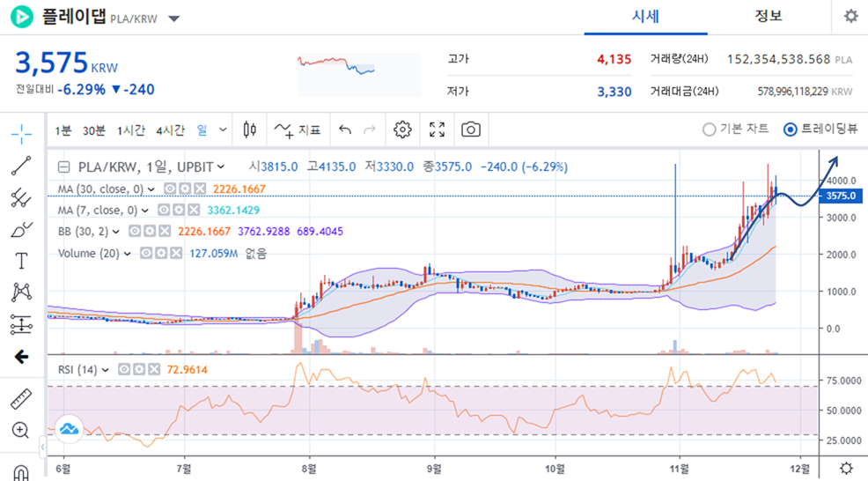Switch to the 정보 tab
Image resolution: width=868 pixels, height=481 pixels.
coord(769,17)
